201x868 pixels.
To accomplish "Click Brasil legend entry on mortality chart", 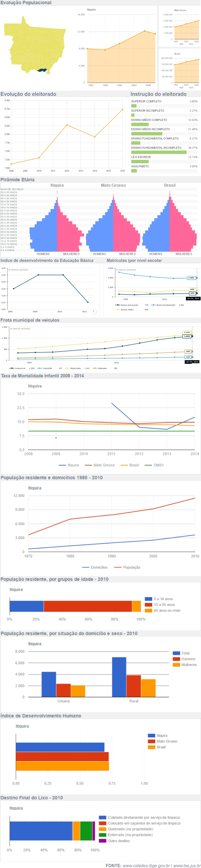I will (129, 465).
